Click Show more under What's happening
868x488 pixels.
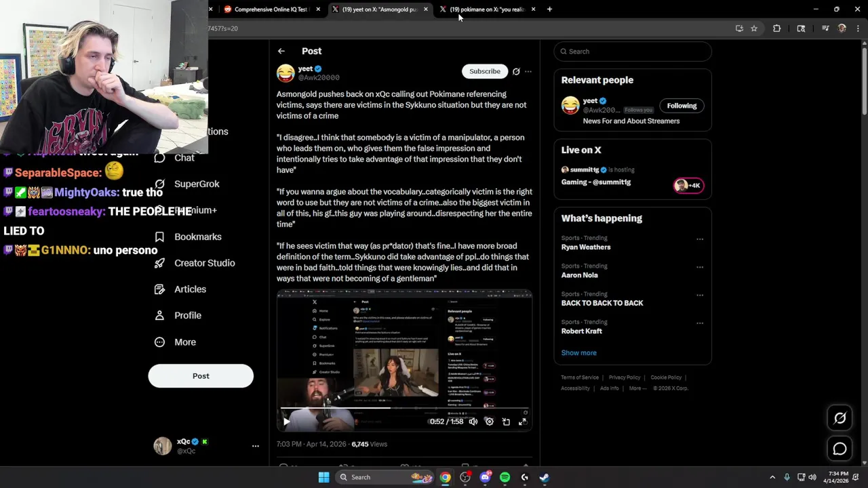578,353
